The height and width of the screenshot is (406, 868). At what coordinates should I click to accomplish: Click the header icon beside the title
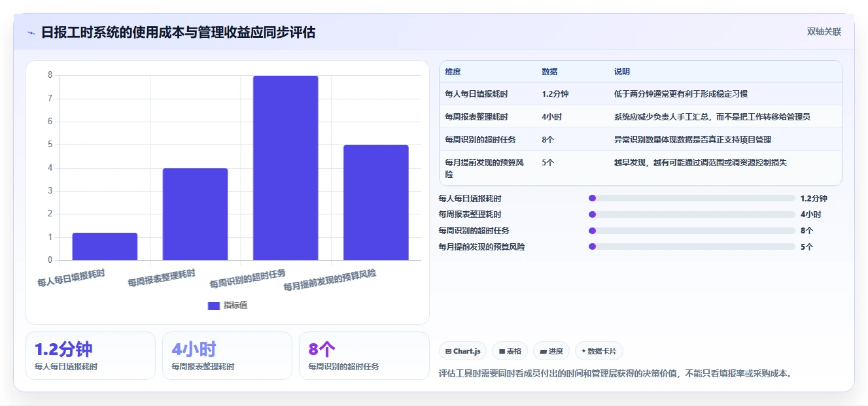point(31,33)
